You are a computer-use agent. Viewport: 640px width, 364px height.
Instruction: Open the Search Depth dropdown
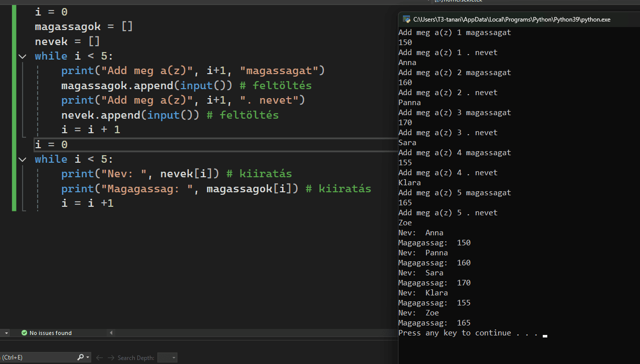click(167, 357)
